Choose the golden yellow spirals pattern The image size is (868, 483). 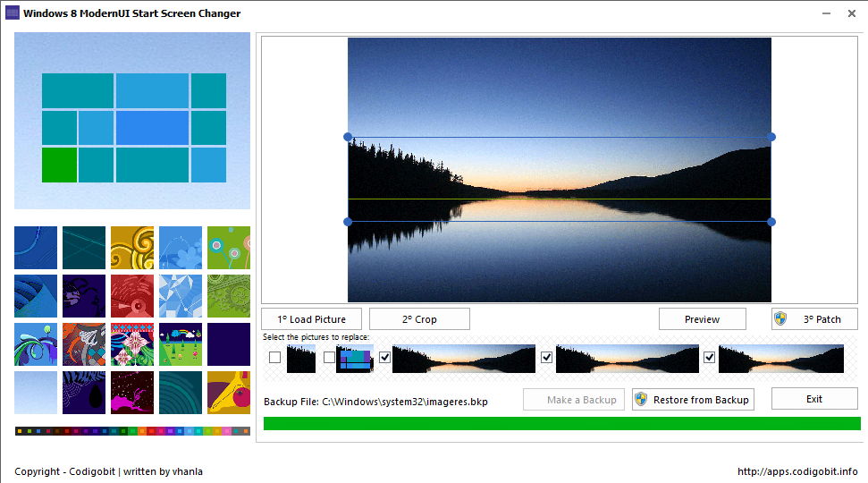132,248
